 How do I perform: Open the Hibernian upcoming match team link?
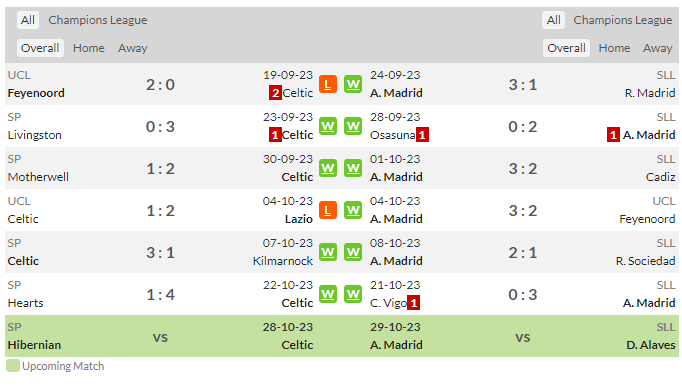[x=34, y=345]
